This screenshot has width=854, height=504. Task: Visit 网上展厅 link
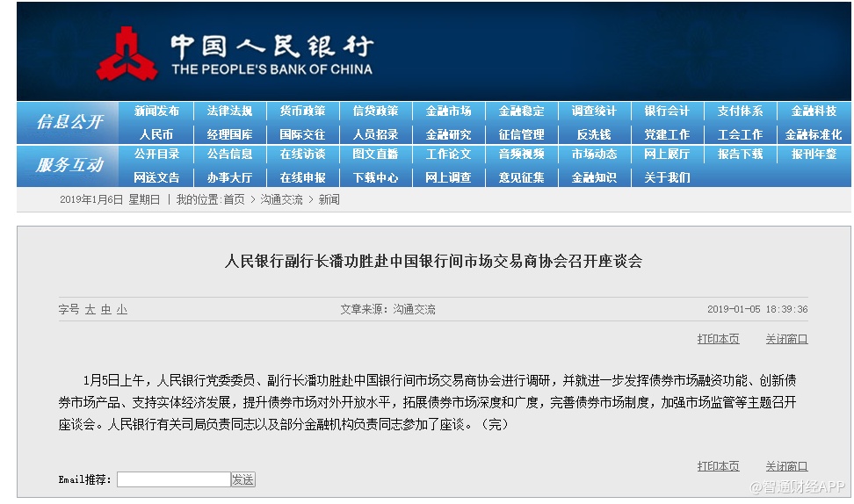[x=667, y=154]
